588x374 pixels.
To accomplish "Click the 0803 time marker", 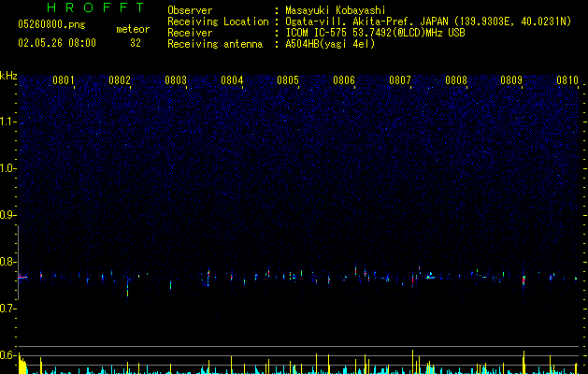I will pyautogui.click(x=176, y=80).
